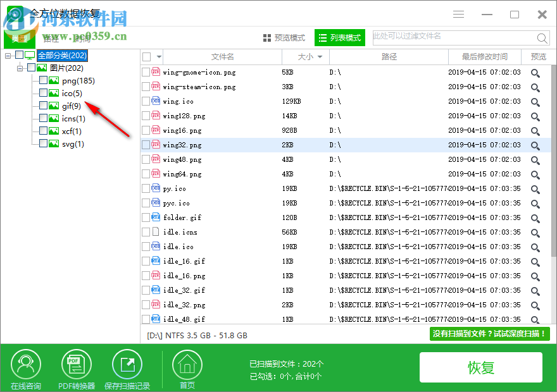Collapse the 全部分类(202) tree node
The height and width of the screenshot is (392, 557).
[8, 55]
